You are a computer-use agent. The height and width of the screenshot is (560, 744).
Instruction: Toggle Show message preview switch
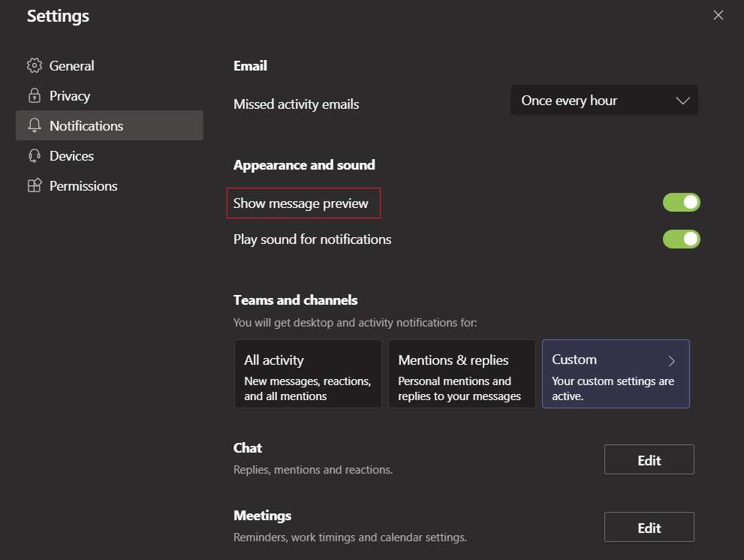(681, 203)
